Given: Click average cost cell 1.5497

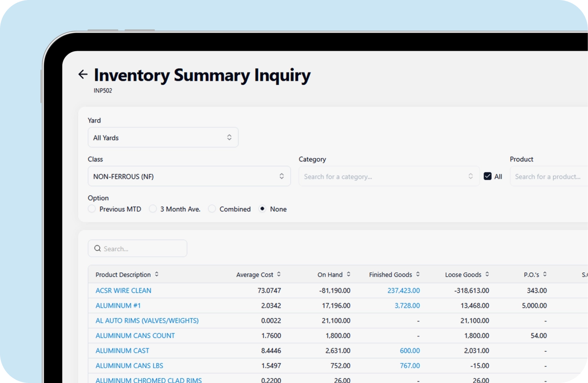Looking at the screenshot, I should click(x=271, y=366).
